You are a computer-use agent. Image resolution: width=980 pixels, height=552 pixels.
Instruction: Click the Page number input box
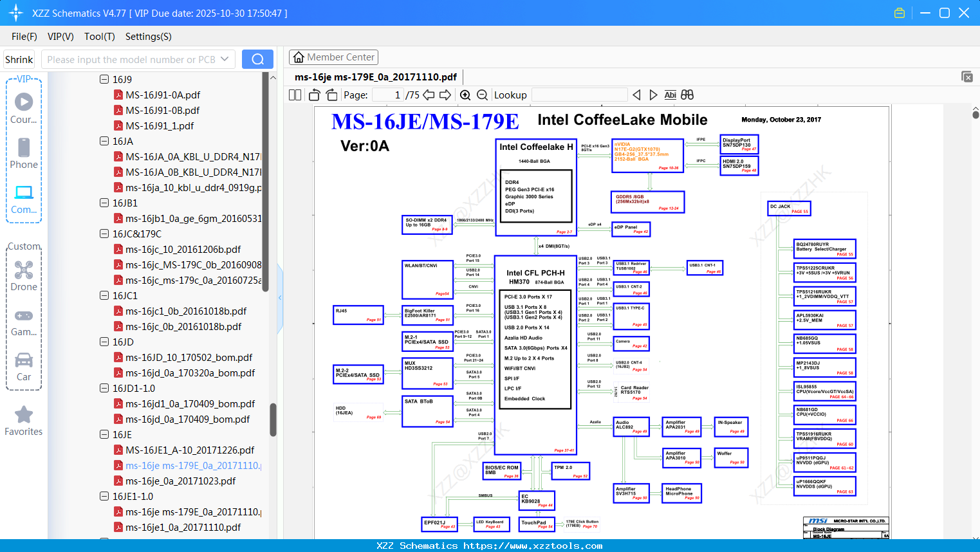[x=388, y=95]
